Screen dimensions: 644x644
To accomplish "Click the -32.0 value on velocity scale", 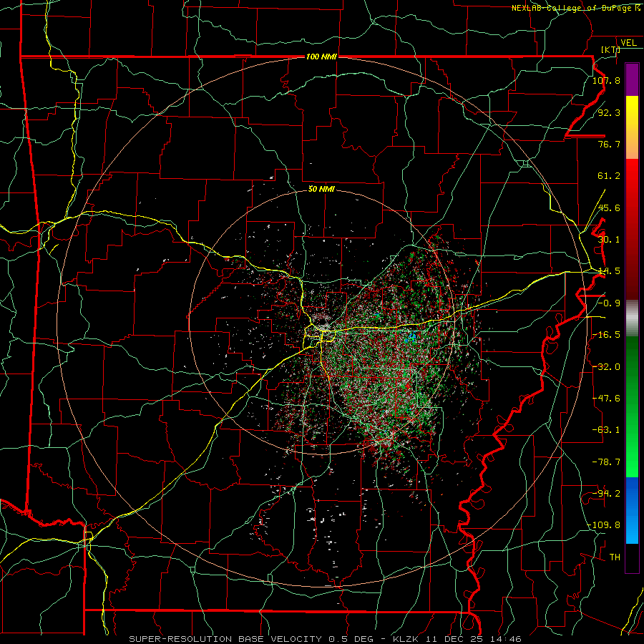I will (x=606, y=367).
